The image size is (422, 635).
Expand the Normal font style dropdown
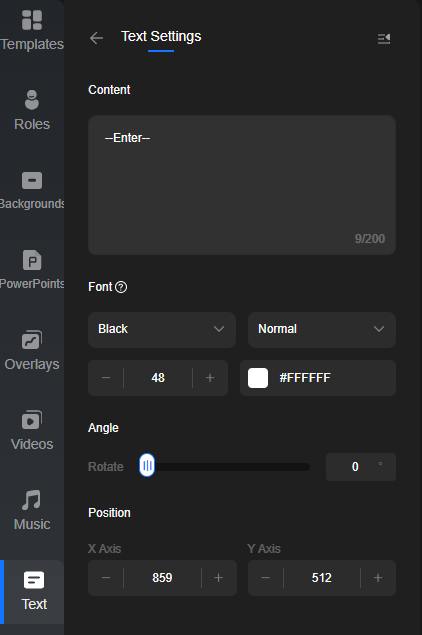point(322,330)
